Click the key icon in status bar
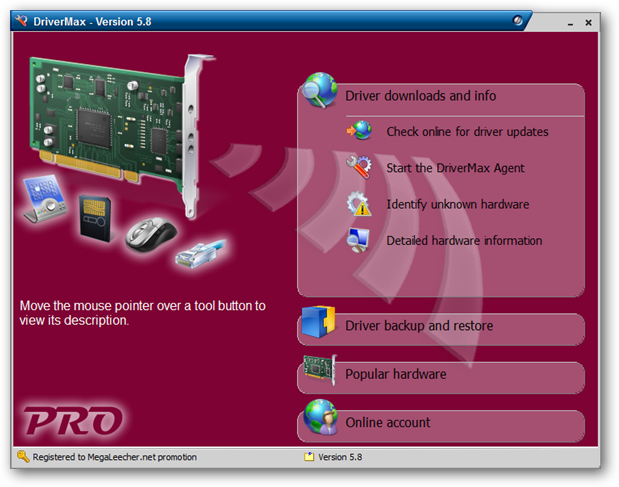Image resolution: width=619 pixels, height=487 pixels. (23, 457)
